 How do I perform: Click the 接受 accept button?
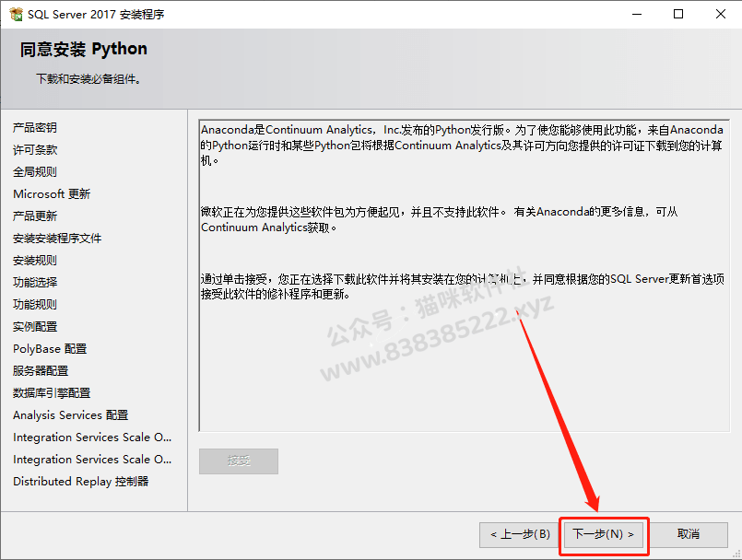[239, 461]
